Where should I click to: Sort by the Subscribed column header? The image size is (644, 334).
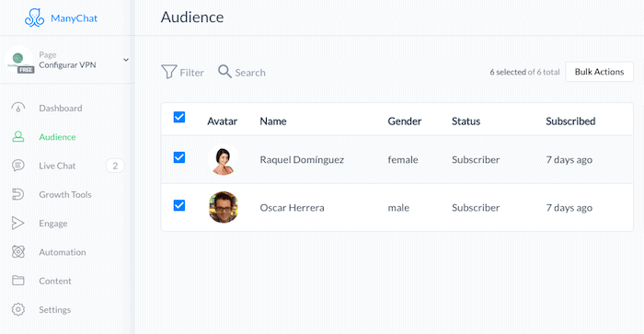570,121
